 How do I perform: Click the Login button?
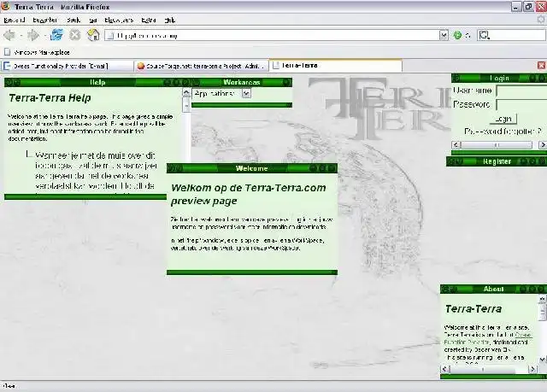point(503,119)
